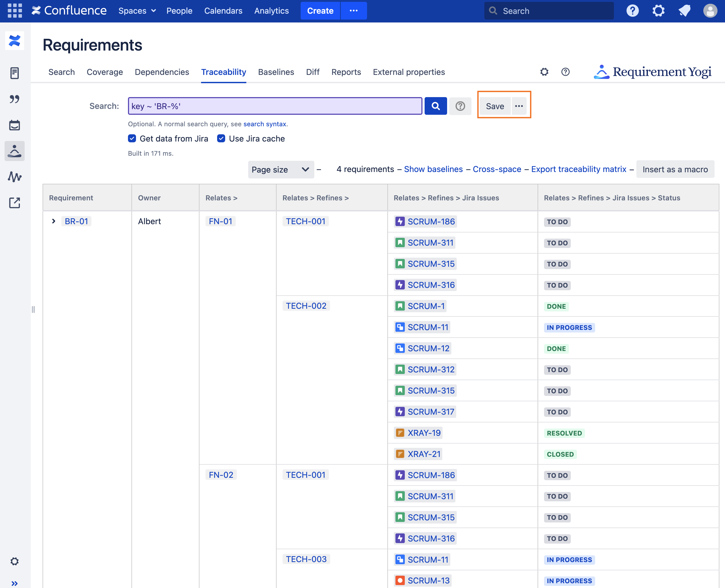The image size is (725, 588).
Task: Go to the Coverage tab
Action: coord(105,72)
